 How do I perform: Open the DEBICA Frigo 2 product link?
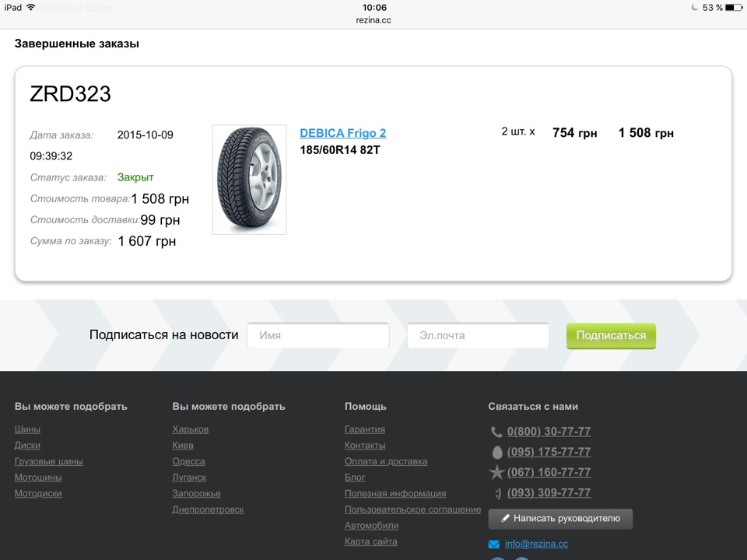(342, 133)
